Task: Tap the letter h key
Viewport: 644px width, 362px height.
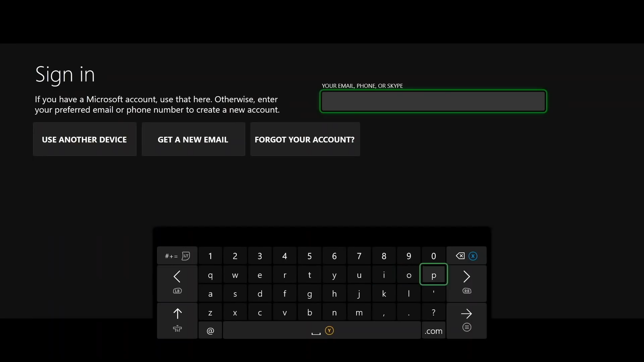Action: (334, 294)
